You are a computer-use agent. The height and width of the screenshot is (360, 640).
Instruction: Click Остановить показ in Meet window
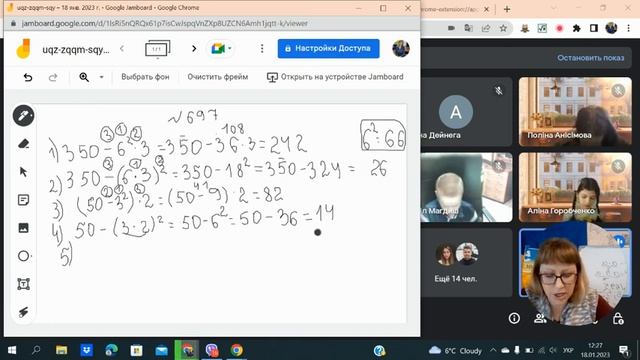click(x=591, y=58)
